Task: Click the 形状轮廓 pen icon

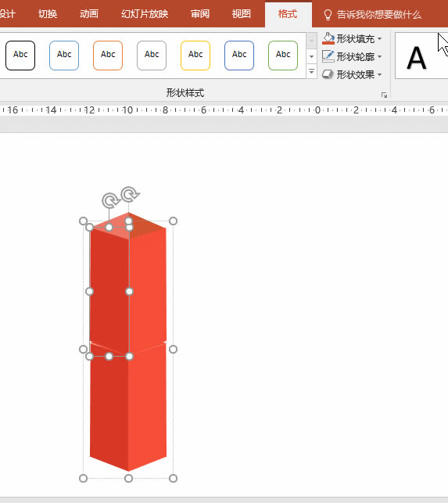Action: pyautogui.click(x=328, y=56)
